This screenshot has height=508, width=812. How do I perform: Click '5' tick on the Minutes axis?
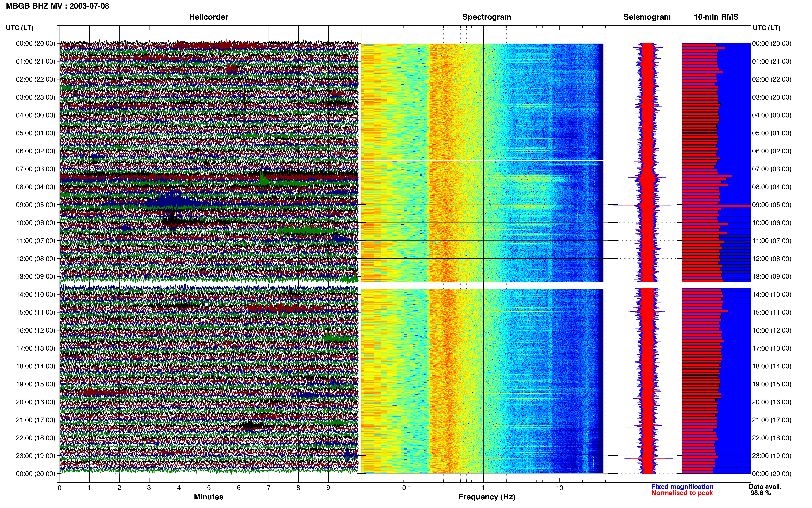click(x=209, y=487)
